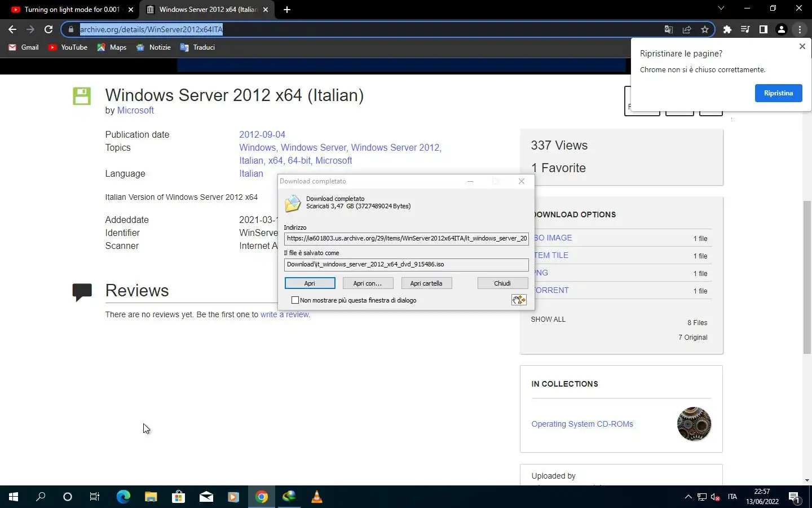The width and height of the screenshot is (812, 508).
Task: Open the Microsoft author link
Action: click(x=135, y=111)
